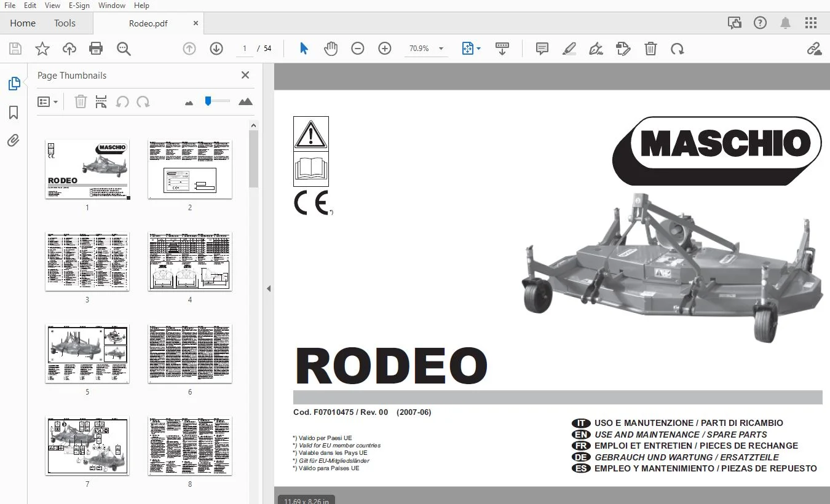View notifications bell

[x=786, y=23]
